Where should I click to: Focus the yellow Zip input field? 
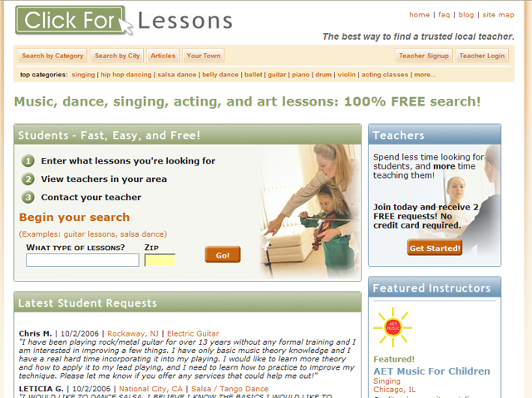160,260
